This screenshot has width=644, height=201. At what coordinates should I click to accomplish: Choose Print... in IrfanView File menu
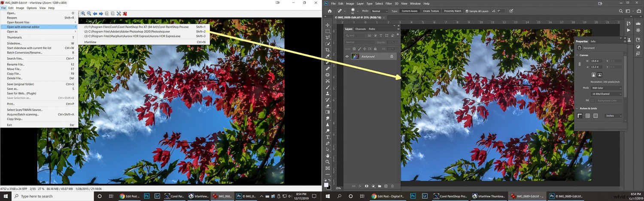click(39, 104)
